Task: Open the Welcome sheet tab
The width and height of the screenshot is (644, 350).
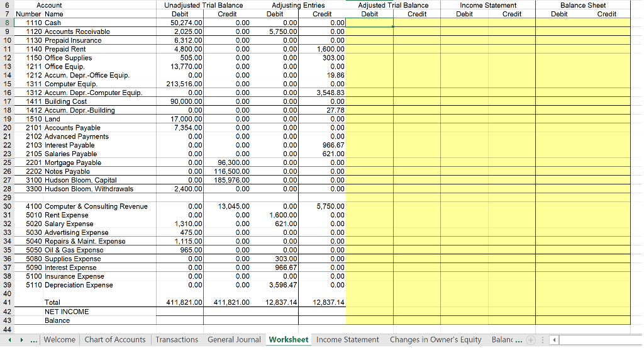Action: 60,340
